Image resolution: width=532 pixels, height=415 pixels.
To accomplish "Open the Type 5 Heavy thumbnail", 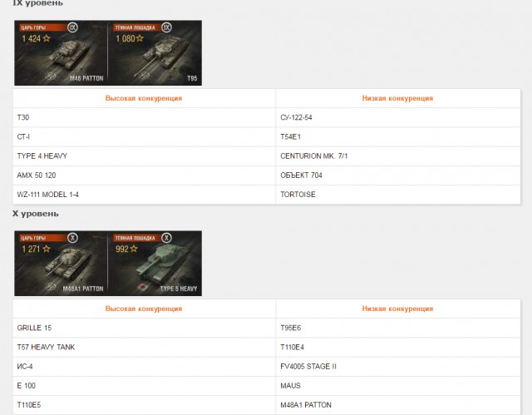I will (155, 264).
